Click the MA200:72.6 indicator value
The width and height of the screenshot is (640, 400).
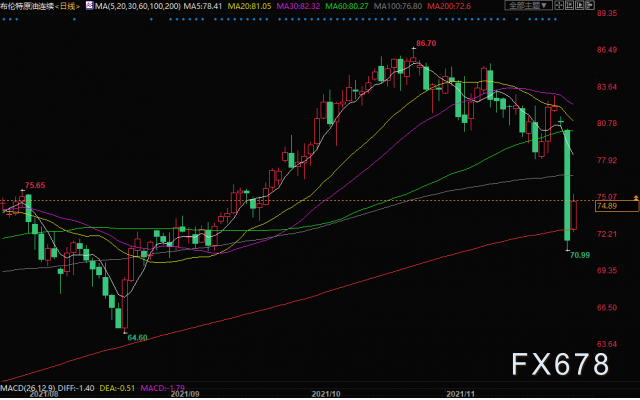pos(449,6)
